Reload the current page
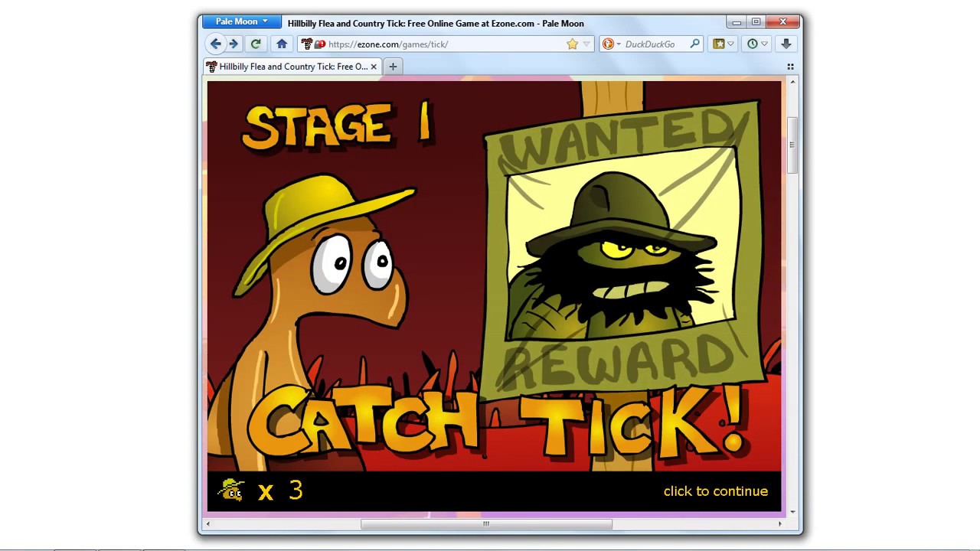This screenshot has width=980, height=551. point(256,44)
